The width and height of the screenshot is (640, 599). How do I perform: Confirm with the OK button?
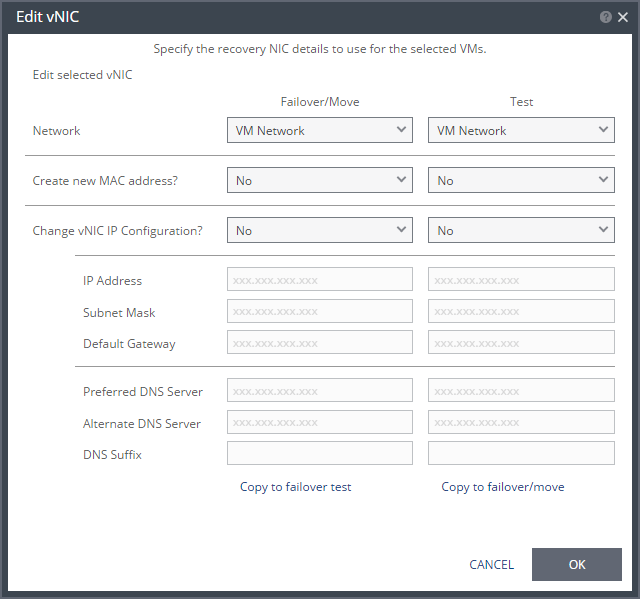point(577,564)
